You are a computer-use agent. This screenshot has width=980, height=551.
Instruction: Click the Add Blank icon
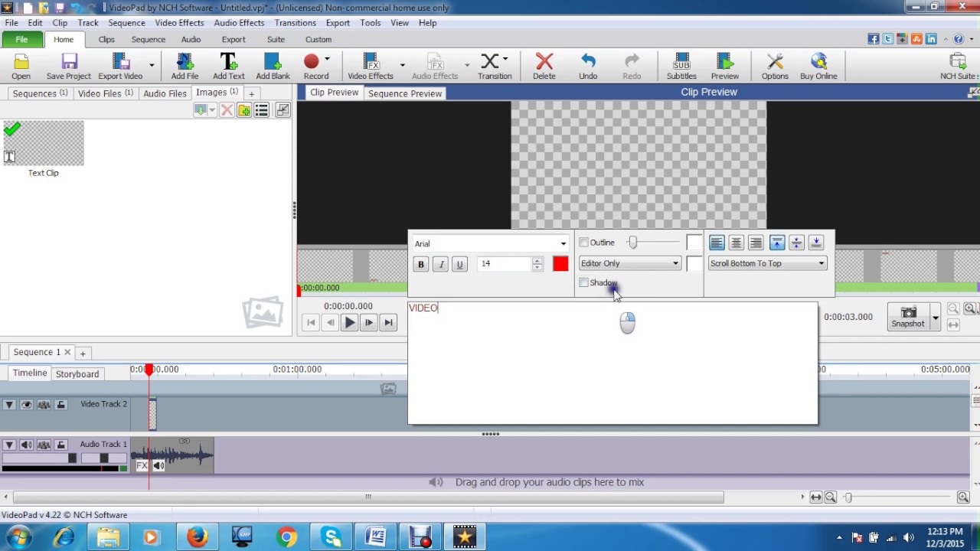pos(273,66)
